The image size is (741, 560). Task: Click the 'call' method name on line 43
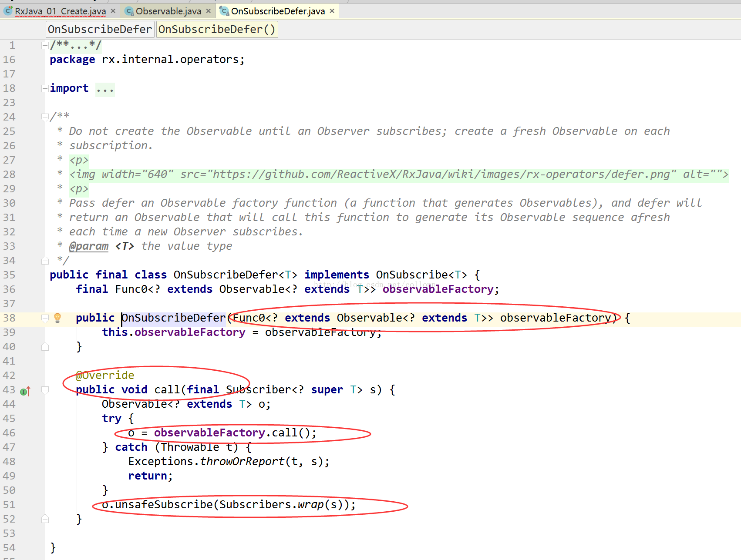[167, 390]
